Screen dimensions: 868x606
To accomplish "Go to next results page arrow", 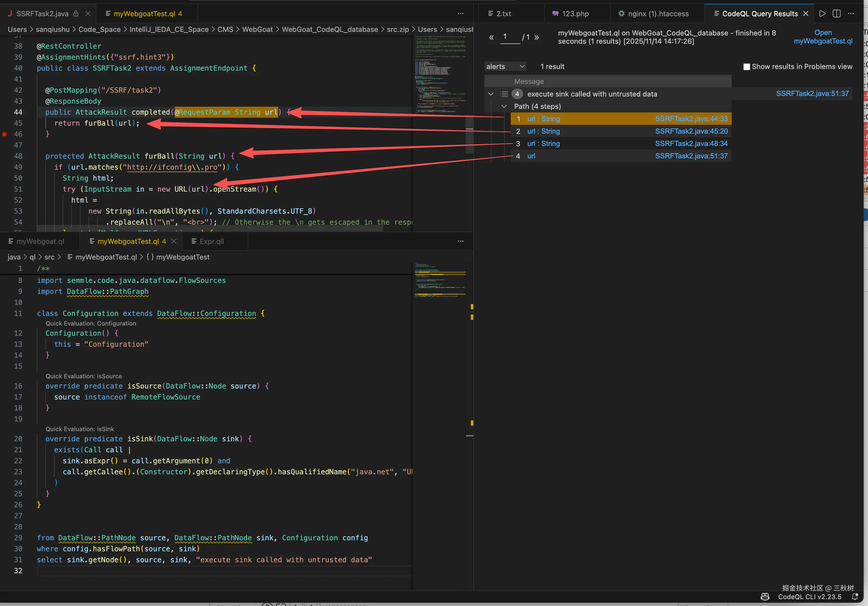I will pyautogui.click(x=537, y=37).
